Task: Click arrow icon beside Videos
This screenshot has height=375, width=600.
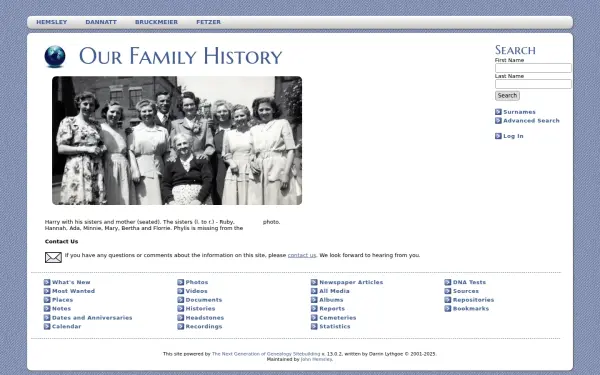Action: pos(181,291)
